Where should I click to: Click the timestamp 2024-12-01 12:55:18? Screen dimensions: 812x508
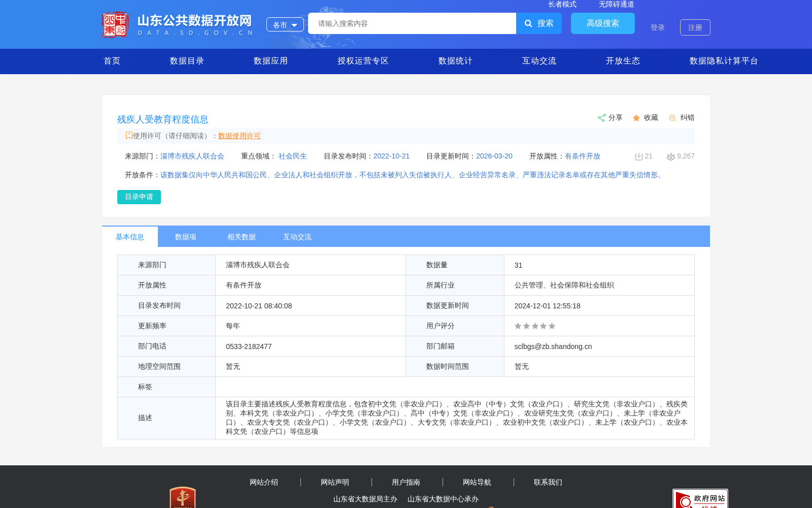tap(548, 306)
